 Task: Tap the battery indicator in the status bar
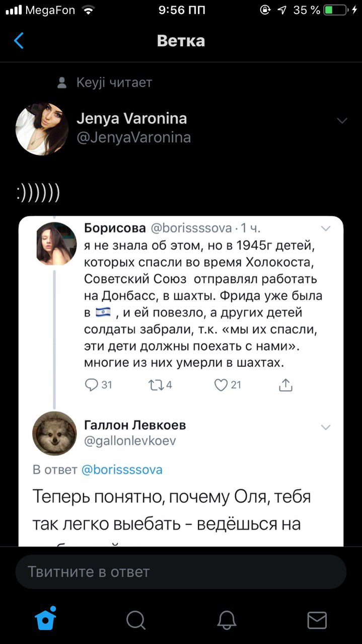(336, 10)
